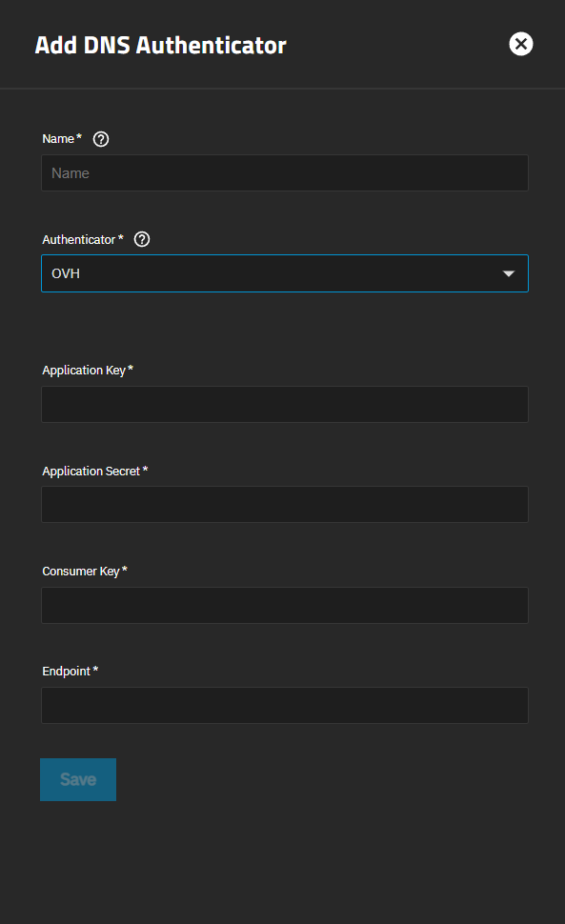Click the Endpoint label text
Image resolution: width=565 pixels, height=924 pixels.
67,672
